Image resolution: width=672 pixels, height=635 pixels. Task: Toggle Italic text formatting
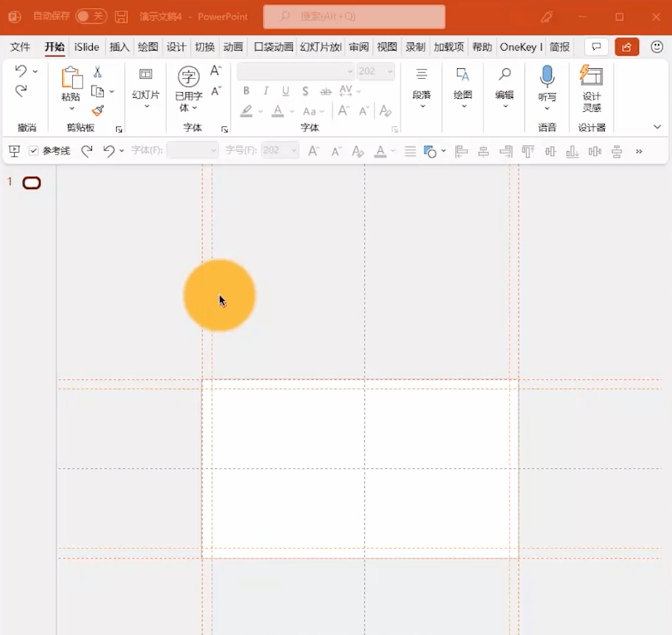[x=266, y=91]
